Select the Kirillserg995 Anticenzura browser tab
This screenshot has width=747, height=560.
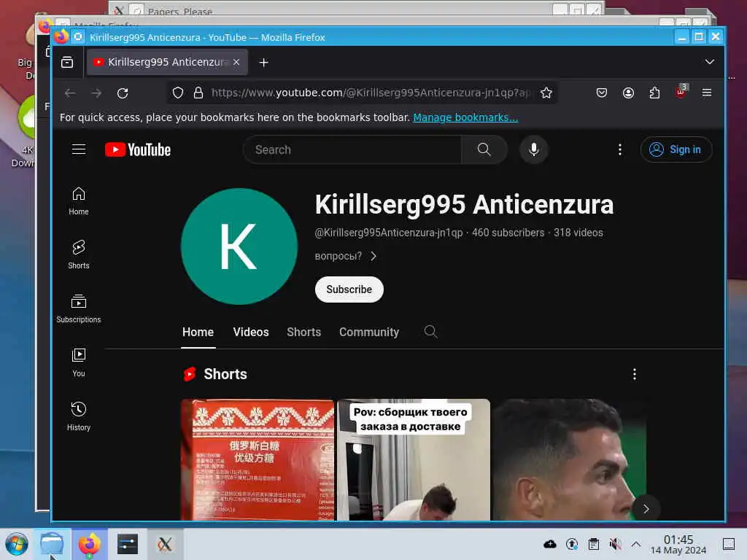167,62
